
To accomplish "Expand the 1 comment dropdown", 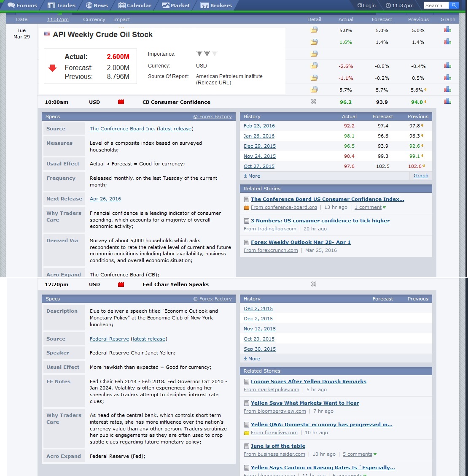I will pyautogui.click(x=370, y=207).
